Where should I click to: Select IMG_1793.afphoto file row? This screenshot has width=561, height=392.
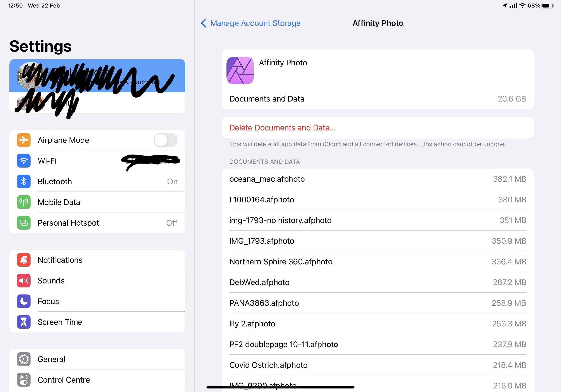[378, 241]
